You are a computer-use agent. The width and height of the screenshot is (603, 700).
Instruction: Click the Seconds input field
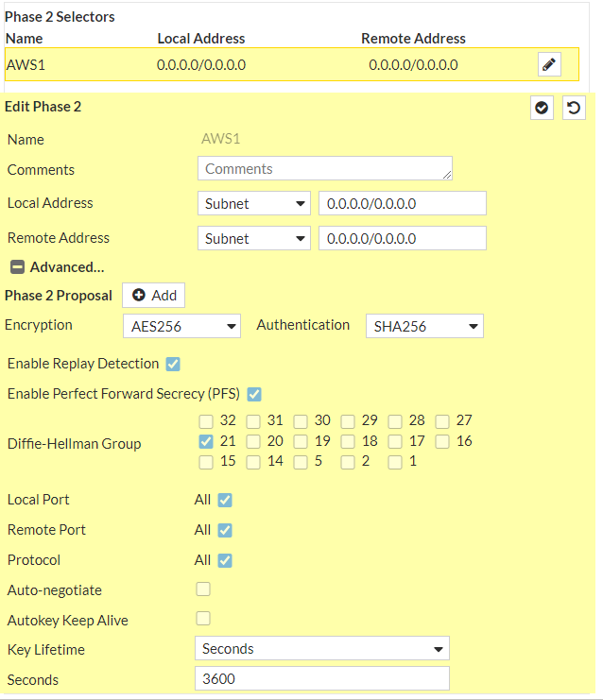coord(321,679)
